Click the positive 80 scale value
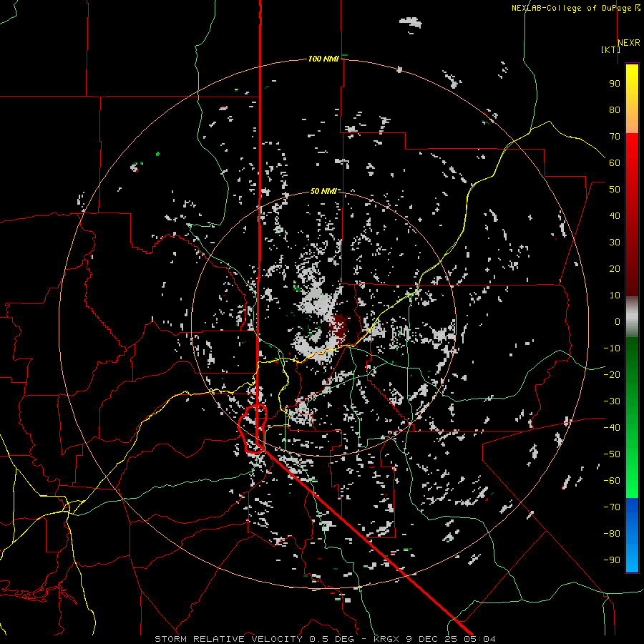 click(x=615, y=109)
